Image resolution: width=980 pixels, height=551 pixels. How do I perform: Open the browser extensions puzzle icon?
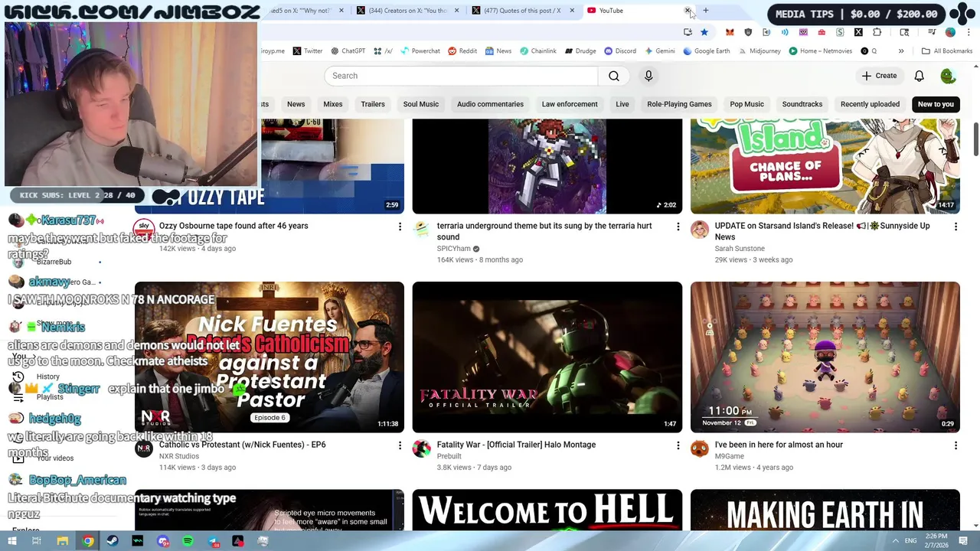877,32
